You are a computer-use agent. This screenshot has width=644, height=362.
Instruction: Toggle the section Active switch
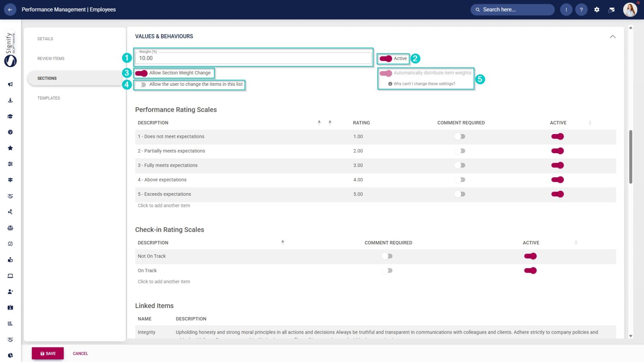[386, 59]
